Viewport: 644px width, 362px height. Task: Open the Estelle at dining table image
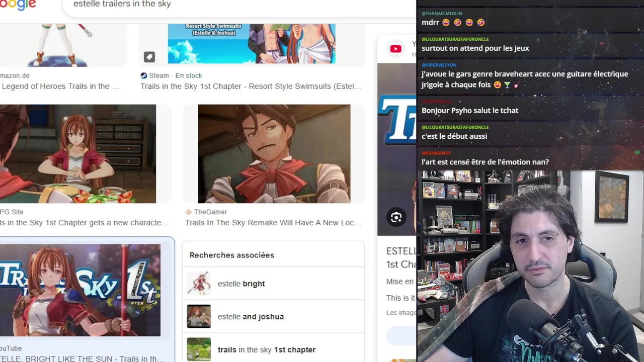[x=78, y=154]
